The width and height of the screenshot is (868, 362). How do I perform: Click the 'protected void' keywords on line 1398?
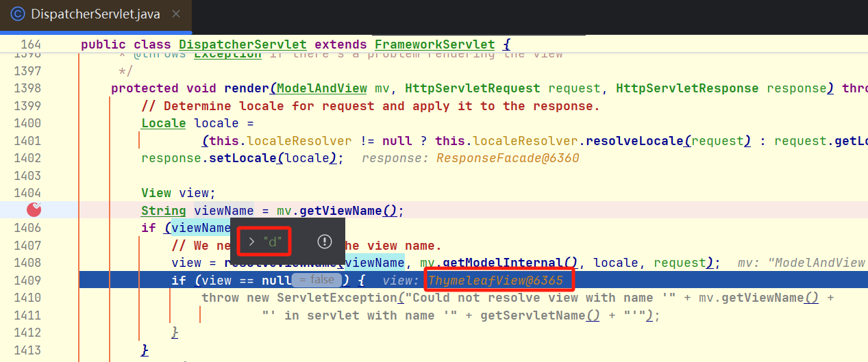(x=164, y=88)
